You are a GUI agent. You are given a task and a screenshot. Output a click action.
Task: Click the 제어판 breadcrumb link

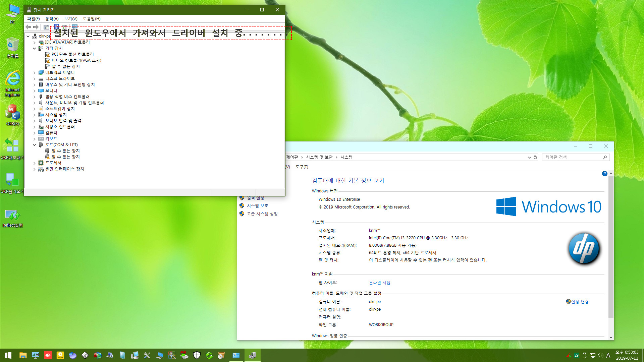point(292,157)
